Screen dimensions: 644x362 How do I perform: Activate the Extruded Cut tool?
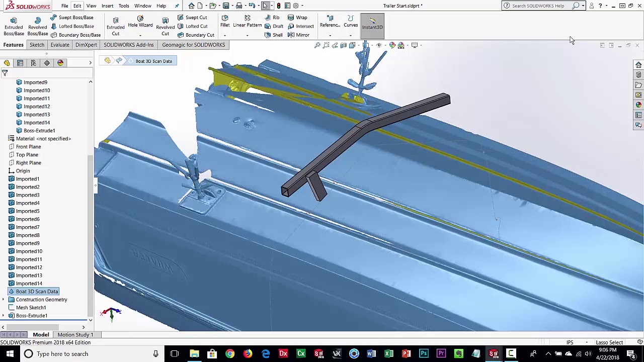(115, 26)
